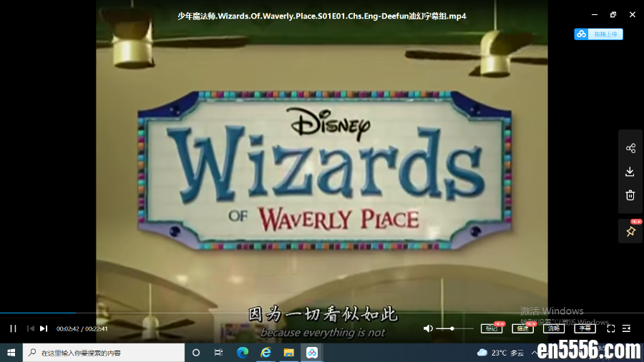
Task: Skip to the next video
Action: coord(44,329)
